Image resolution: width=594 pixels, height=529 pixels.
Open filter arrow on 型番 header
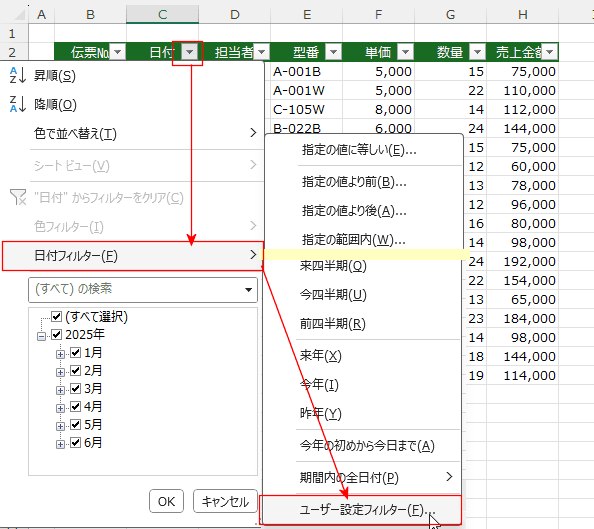(333, 52)
